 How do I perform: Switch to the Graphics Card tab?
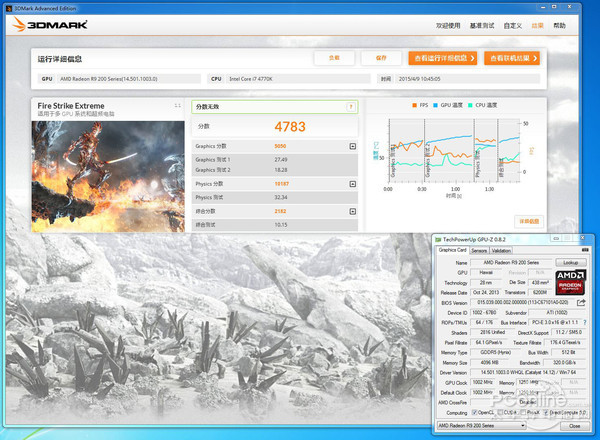[453, 250]
